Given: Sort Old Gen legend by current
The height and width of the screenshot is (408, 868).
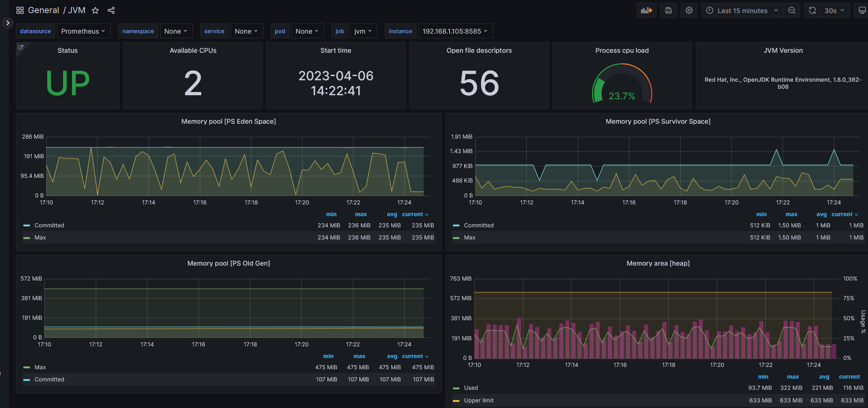Looking at the screenshot, I should 415,356.
